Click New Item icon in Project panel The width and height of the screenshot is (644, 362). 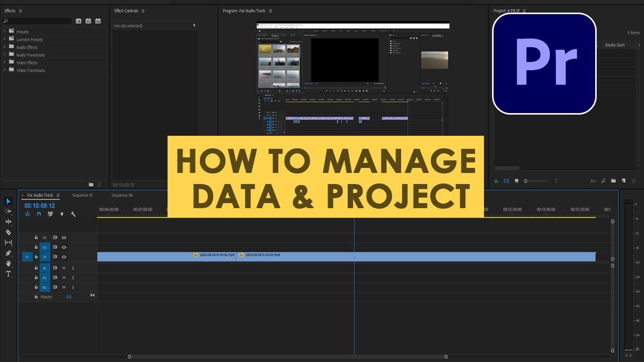tap(623, 181)
